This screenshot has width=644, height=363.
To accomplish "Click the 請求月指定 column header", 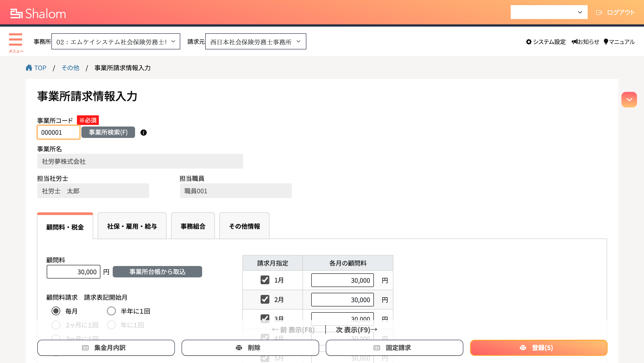I will (x=273, y=263).
